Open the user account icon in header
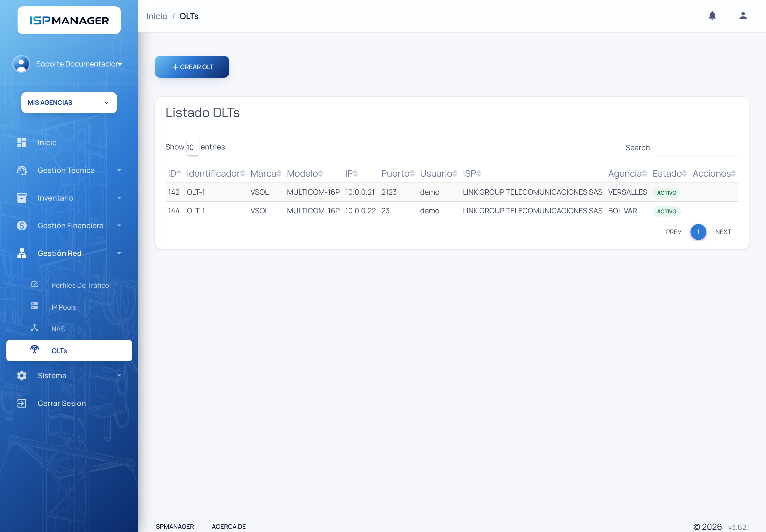The height and width of the screenshot is (532, 766). coord(743,16)
